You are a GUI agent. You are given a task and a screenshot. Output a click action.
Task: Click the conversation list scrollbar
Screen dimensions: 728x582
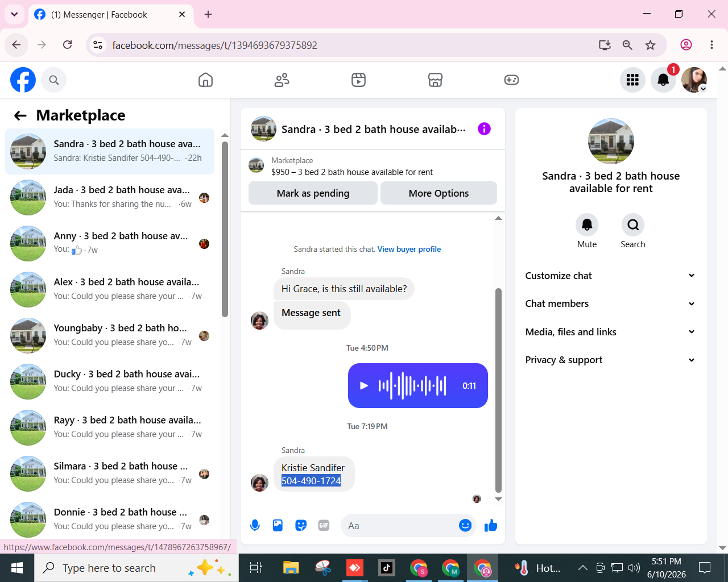coord(225,229)
